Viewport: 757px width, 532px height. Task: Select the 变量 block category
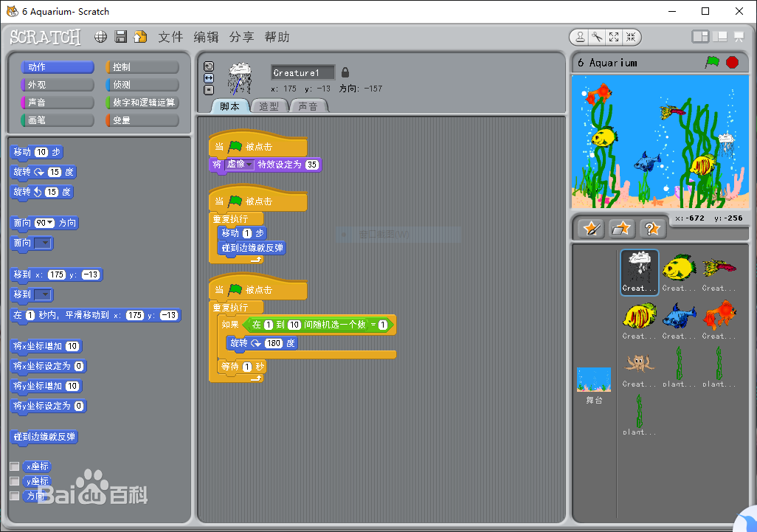142,120
